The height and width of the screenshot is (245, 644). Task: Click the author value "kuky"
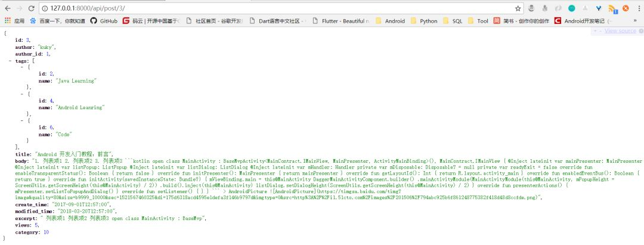(x=47, y=47)
